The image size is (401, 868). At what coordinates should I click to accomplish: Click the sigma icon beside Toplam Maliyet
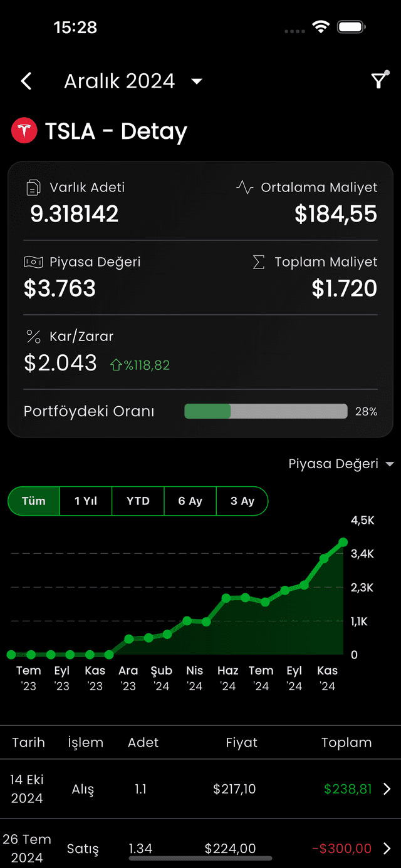tap(259, 262)
